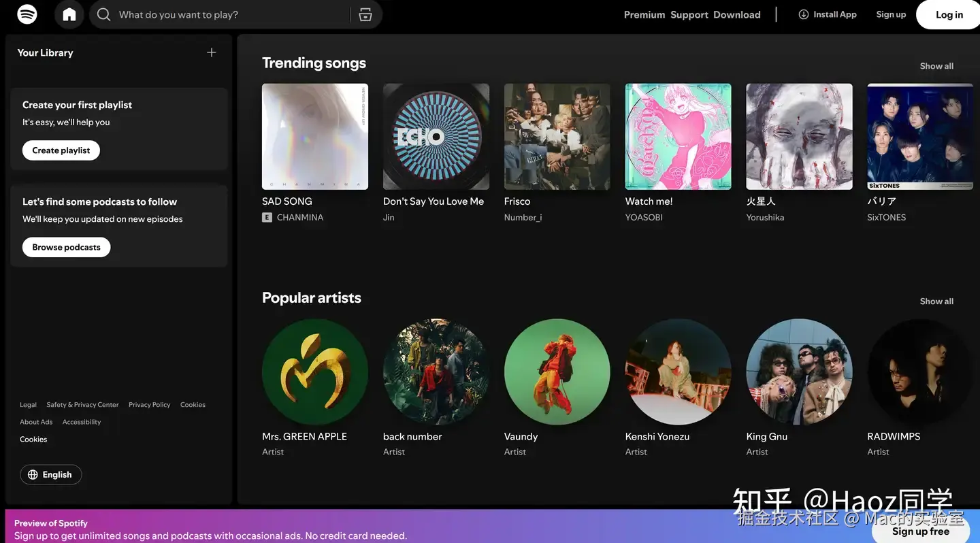Open the Vaundy artist image
Viewport: 980px width, 543px height.
[x=557, y=372]
